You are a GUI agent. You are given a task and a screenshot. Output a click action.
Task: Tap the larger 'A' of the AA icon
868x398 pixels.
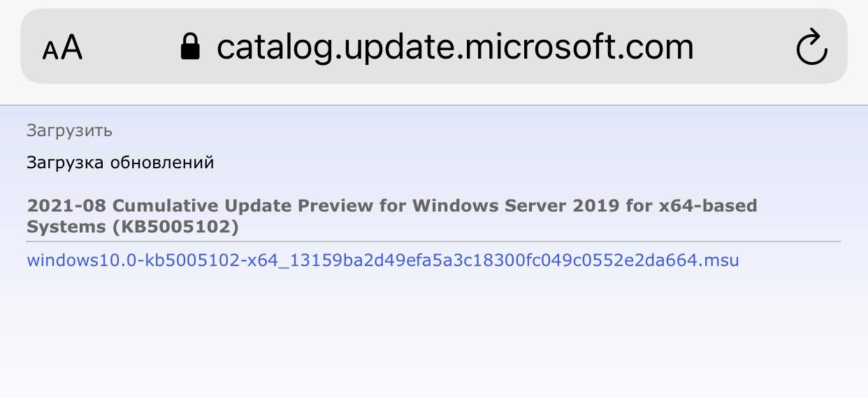tap(71, 47)
